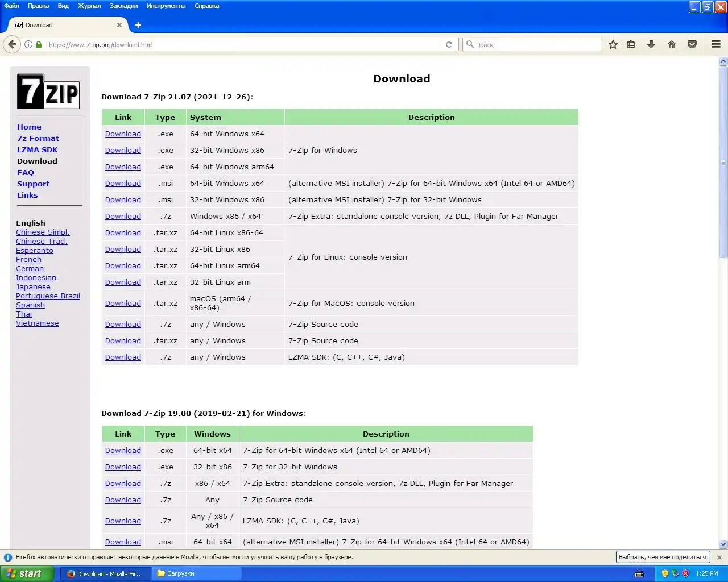Click the info icon in notification bar
Viewport: 728px width, 582px height.
8,558
